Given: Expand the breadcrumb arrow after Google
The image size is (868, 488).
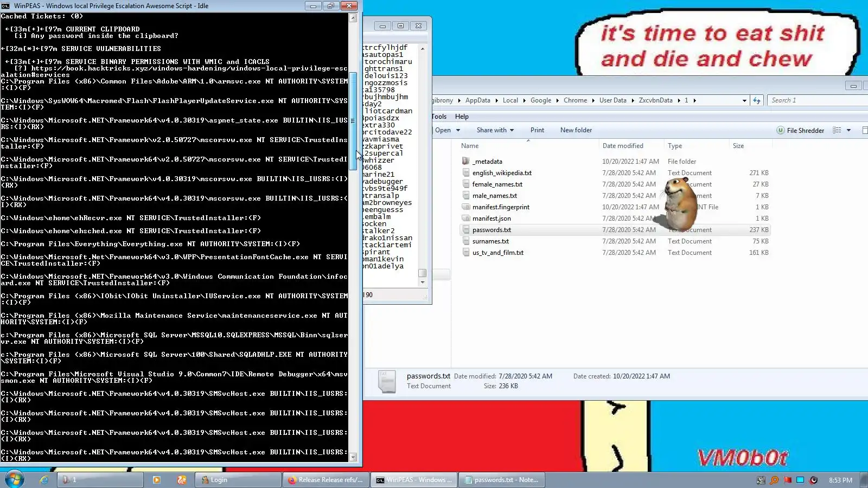Looking at the screenshot, I should tap(557, 100).
